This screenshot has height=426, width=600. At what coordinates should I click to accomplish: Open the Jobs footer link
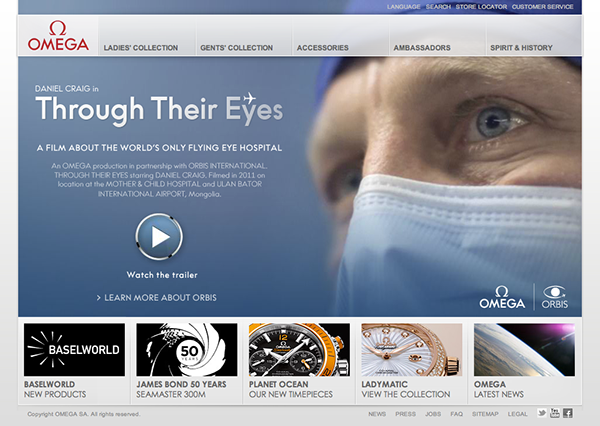click(x=433, y=414)
